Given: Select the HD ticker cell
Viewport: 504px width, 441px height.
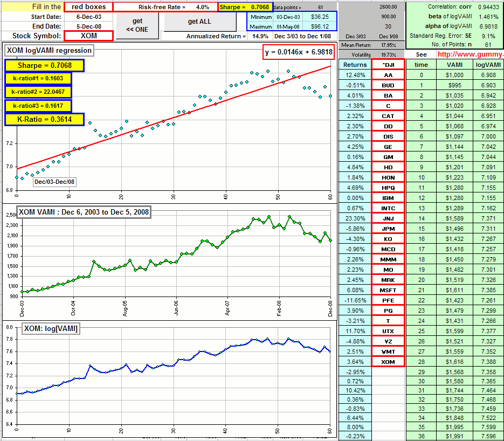Looking at the screenshot, I should tap(388, 167).
